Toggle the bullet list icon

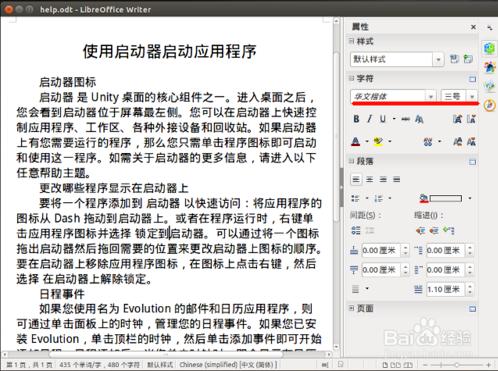pos(355,199)
